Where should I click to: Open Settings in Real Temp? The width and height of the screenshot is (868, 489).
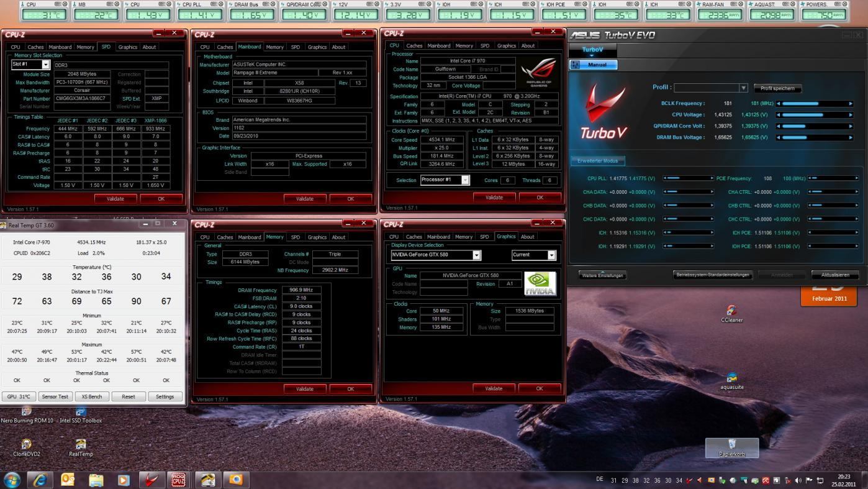point(165,396)
